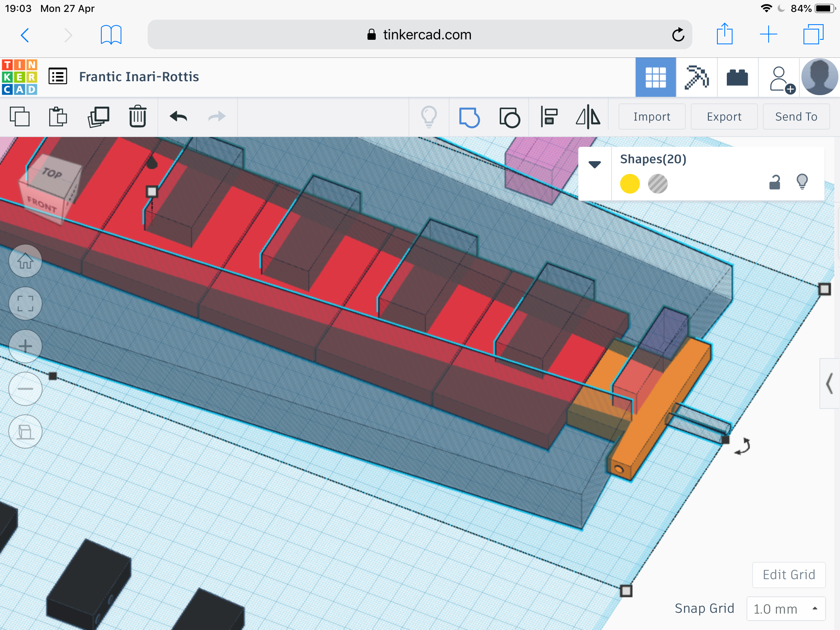Viewport: 840px width, 630px height.
Task: Click the Send To button
Action: [796, 116]
